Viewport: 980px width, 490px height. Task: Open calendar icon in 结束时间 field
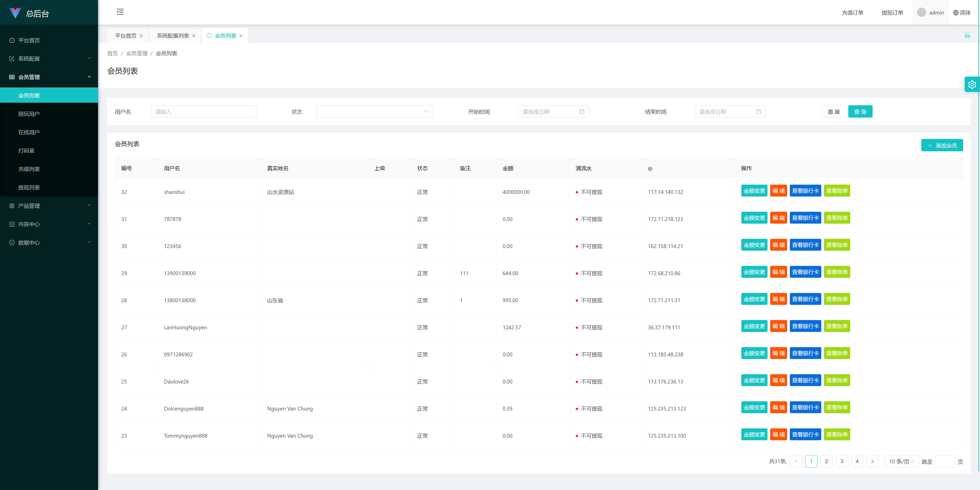(758, 112)
